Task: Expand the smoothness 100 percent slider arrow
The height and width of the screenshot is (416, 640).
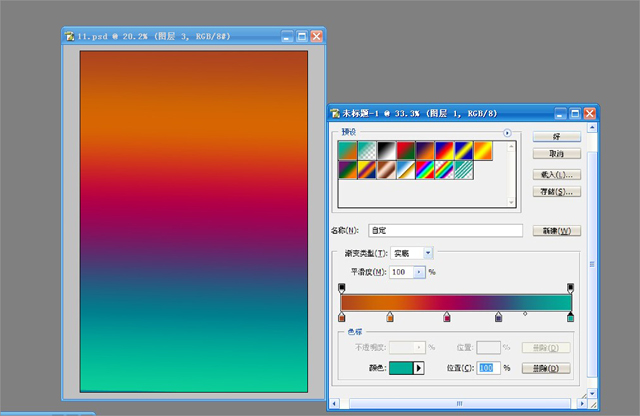Action: pos(419,272)
